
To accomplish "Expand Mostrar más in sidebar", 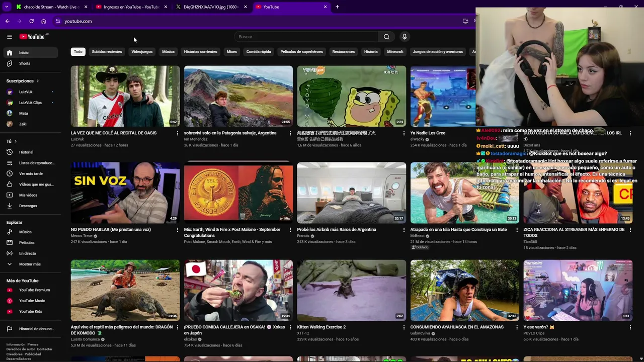I will pos(31,264).
